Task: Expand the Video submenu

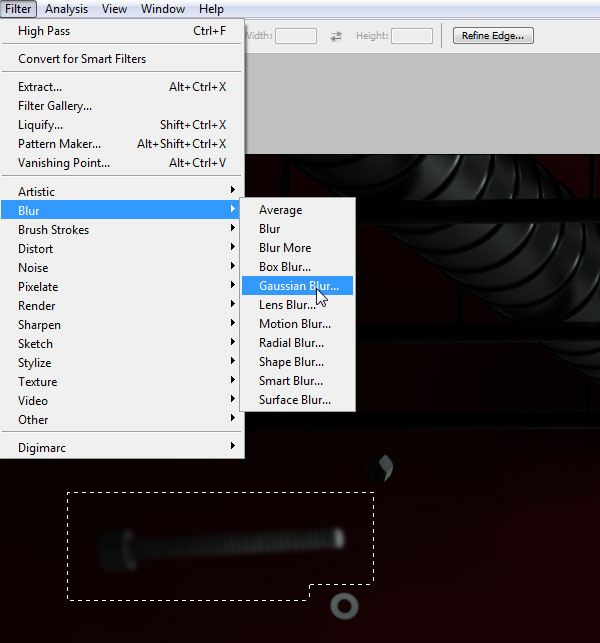Action: (122, 401)
